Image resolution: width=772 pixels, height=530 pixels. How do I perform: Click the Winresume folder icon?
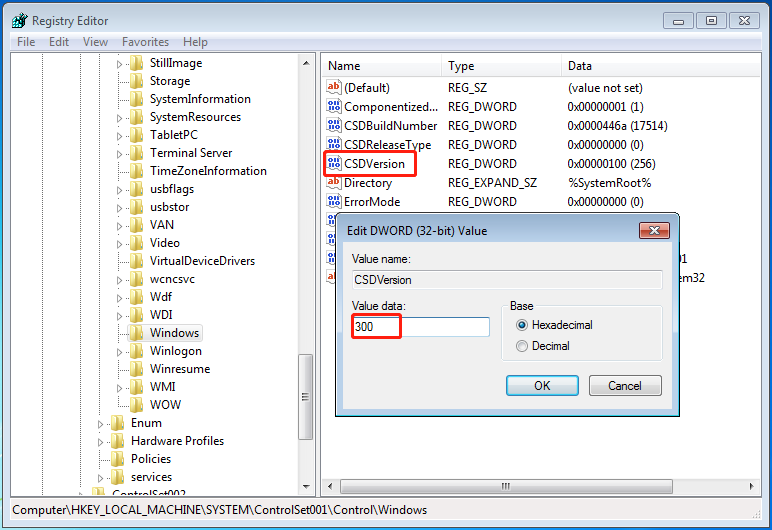(x=136, y=368)
